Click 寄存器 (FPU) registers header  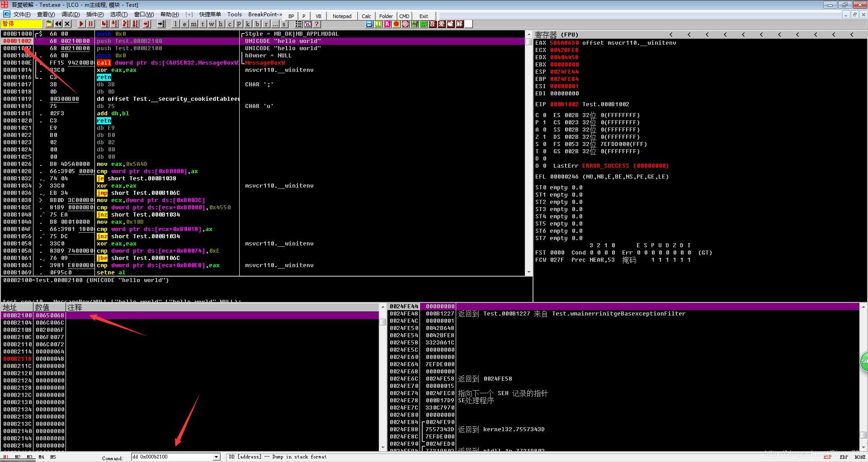point(557,35)
